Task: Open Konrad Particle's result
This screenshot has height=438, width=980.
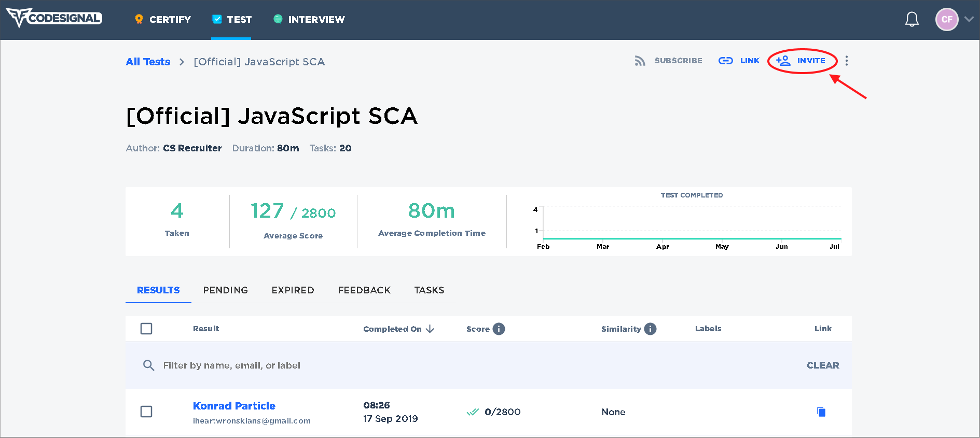Action: (234, 406)
